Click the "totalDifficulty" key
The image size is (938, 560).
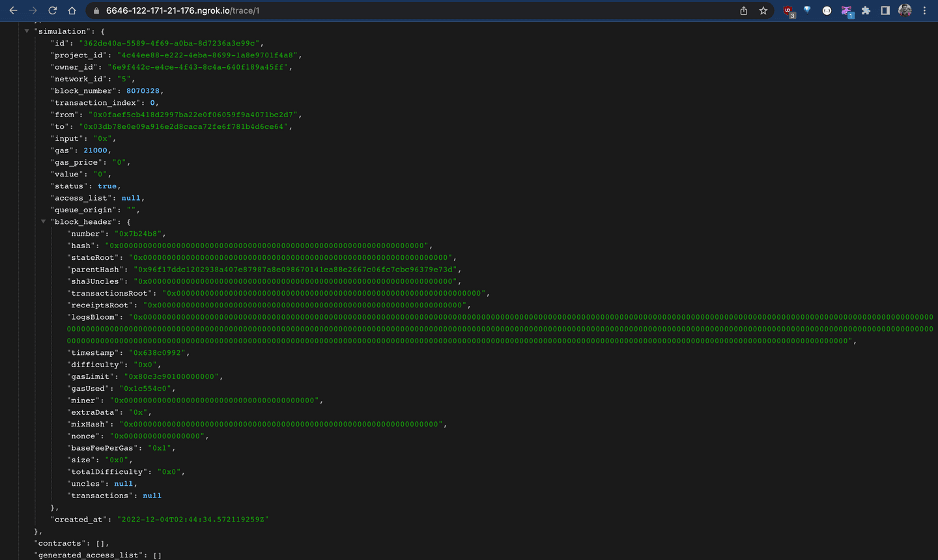(x=107, y=472)
